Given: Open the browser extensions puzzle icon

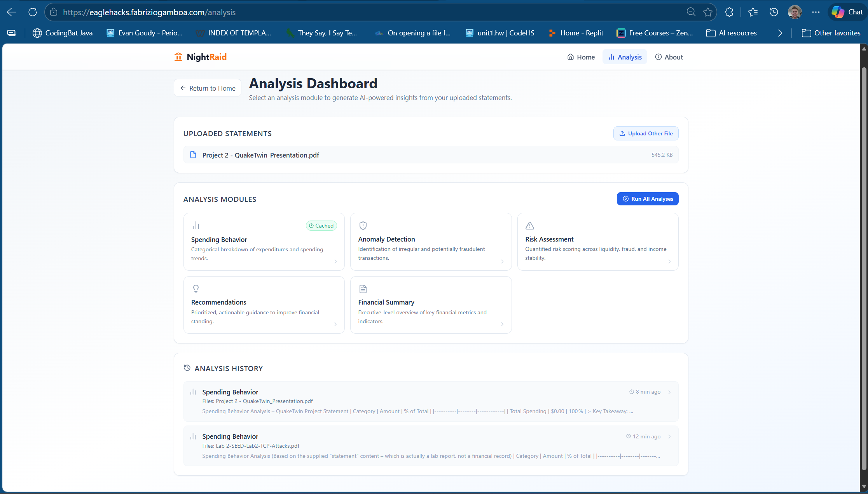Looking at the screenshot, I should [x=729, y=12].
